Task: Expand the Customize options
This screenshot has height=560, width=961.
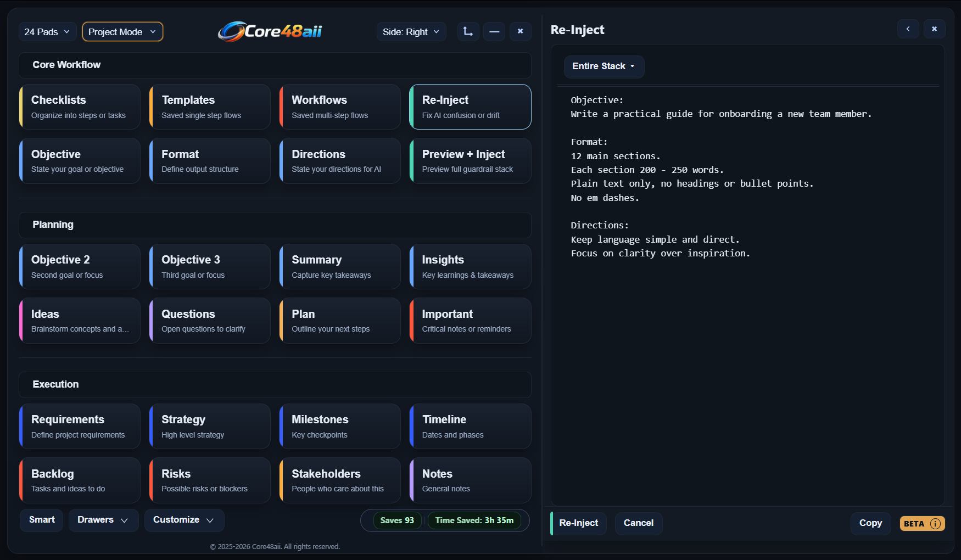Action: [184, 520]
